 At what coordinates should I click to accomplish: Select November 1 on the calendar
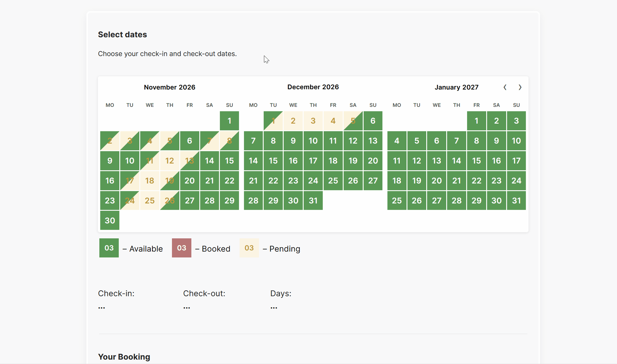pyautogui.click(x=229, y=121)
